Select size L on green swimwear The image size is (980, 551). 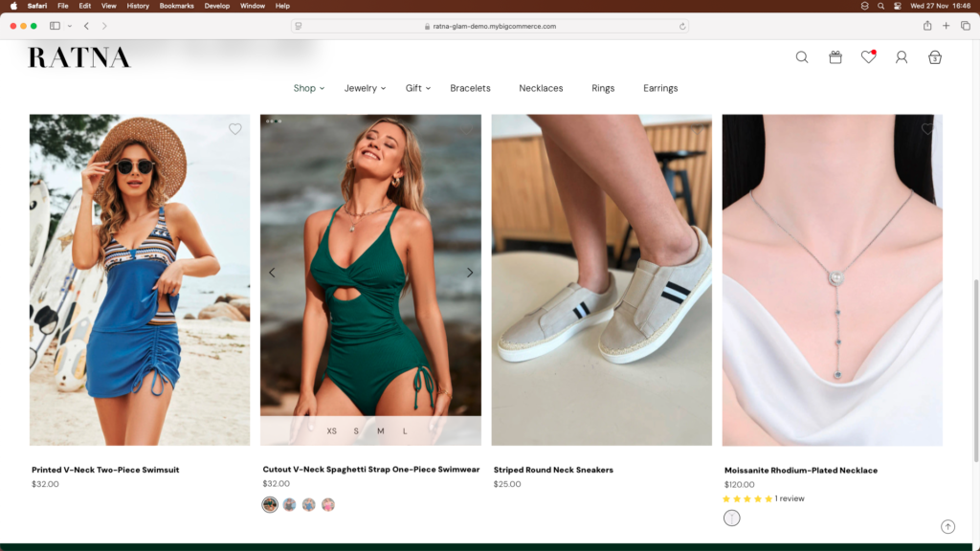tap(405, 431)
